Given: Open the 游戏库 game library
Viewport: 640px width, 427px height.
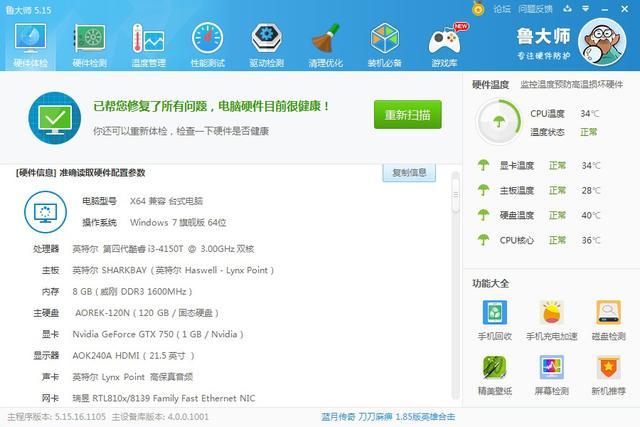Looking at the screenshot, I should (x=443, y=44).
